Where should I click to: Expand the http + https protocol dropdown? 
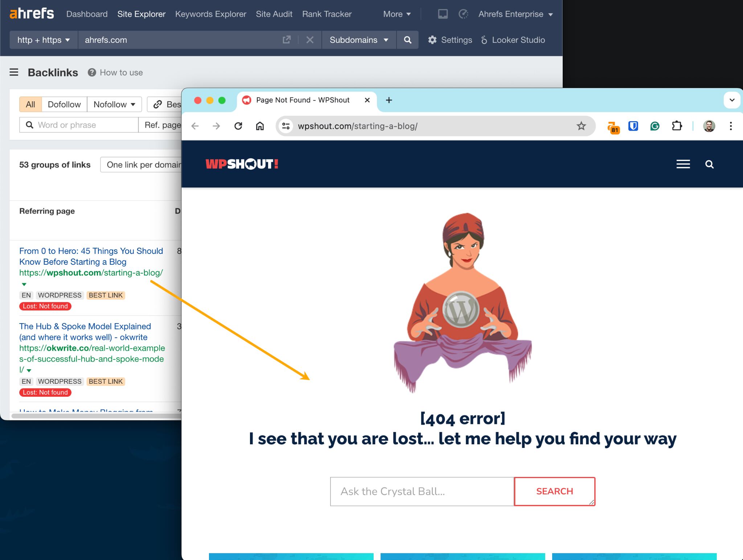click(x=43, y=40)
